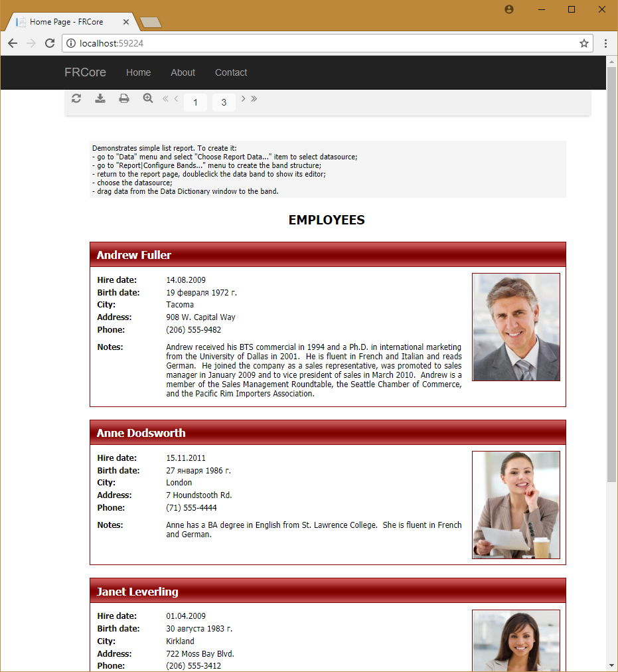Click Janet Leverling's photo
618x672 pixels.
pyautogui.click(x=516, y=641)
